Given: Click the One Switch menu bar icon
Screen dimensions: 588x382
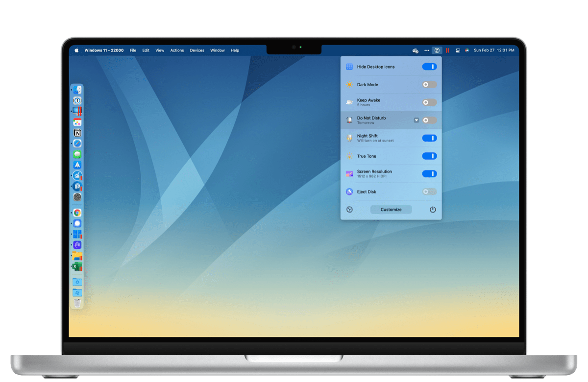Looking at the screenshot, I should (x=437, y=50).
